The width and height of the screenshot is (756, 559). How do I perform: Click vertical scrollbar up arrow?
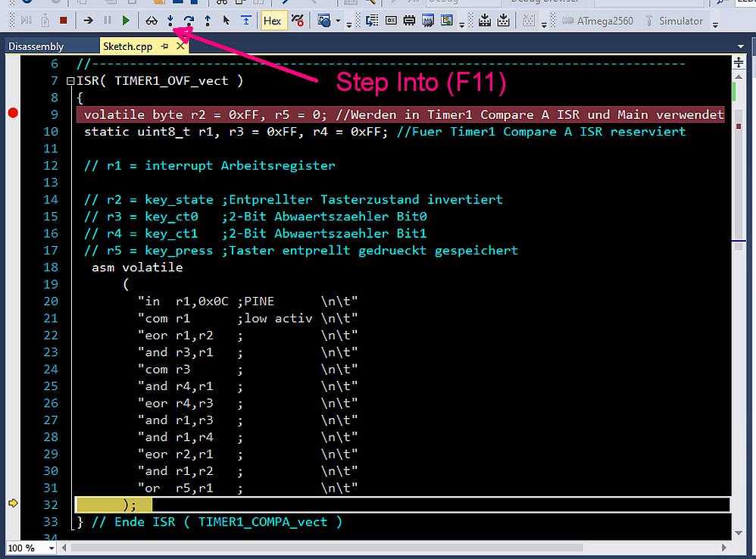[739, 77]
